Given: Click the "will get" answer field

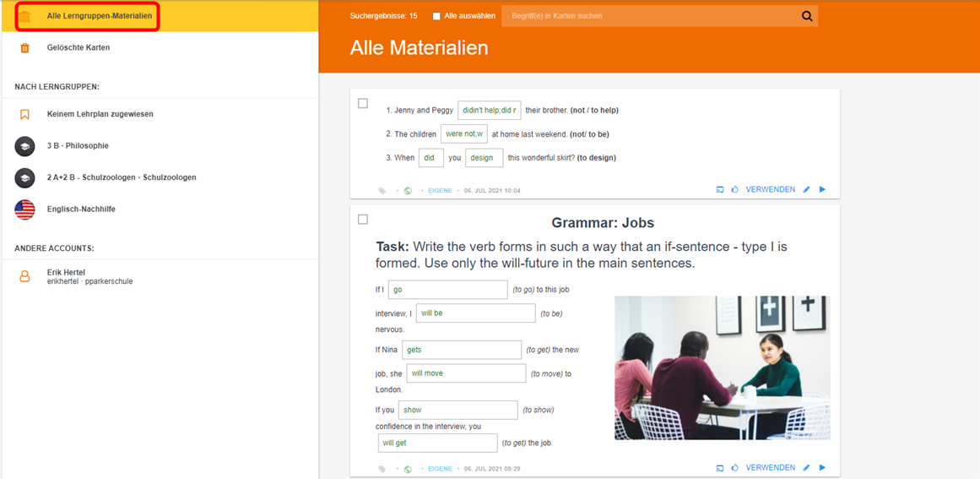Looking at the screenshot, I should point(437,443).
